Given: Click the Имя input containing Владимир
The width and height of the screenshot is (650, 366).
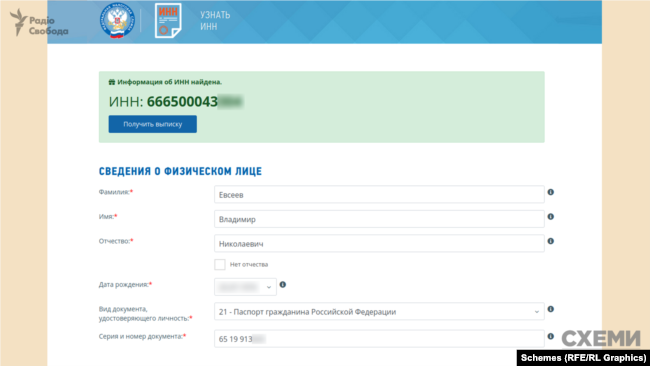Looking at the screenshot, I should tap(379, 219).
